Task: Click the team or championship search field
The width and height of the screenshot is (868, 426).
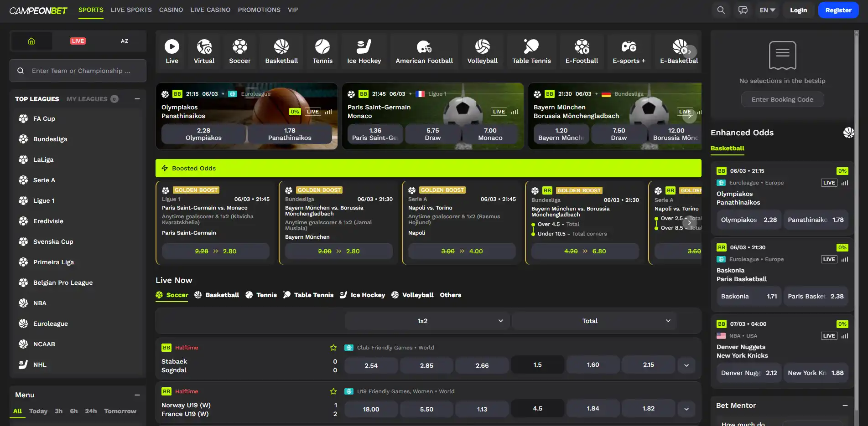Action: click(78, 71)
